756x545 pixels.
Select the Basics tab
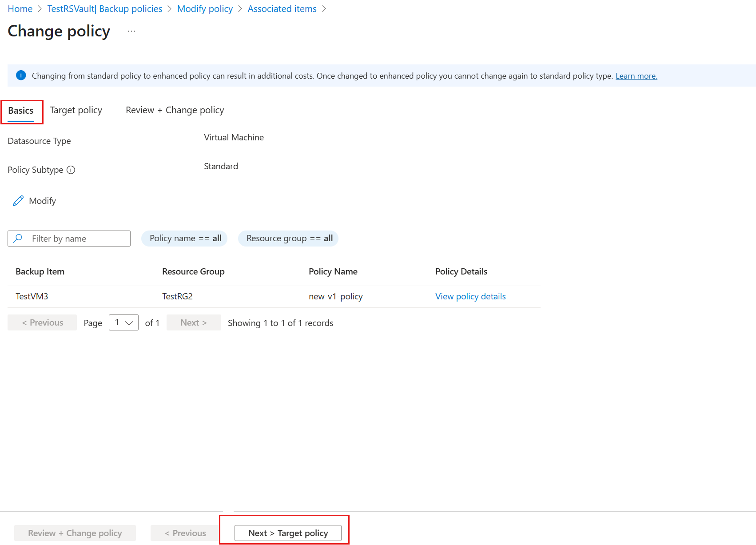[21, 111]
